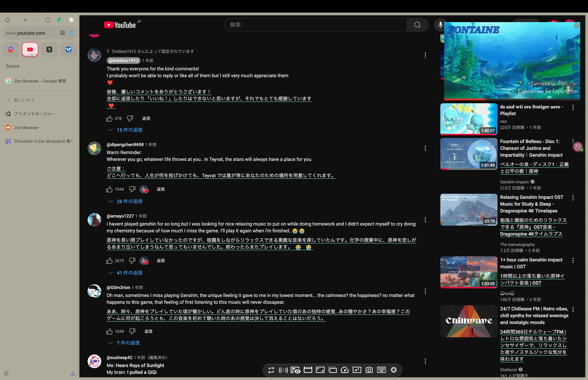This screenshot has width=588, height=380.
Task: Expand 7 件の返信 replies
Action: click(124, 343)
